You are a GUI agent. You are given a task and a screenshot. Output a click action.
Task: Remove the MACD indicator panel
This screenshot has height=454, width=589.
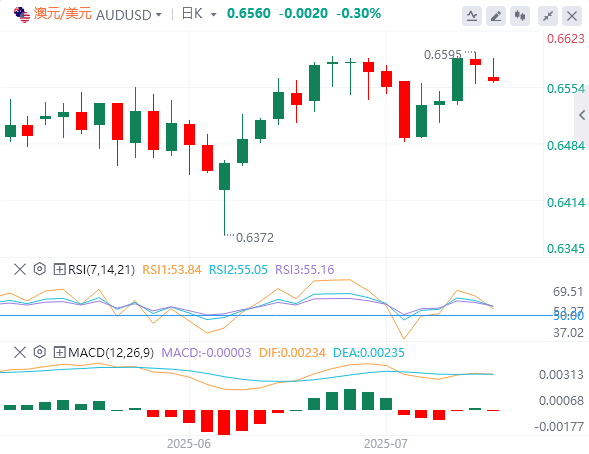pyautogui.click(x=20, y=352)
